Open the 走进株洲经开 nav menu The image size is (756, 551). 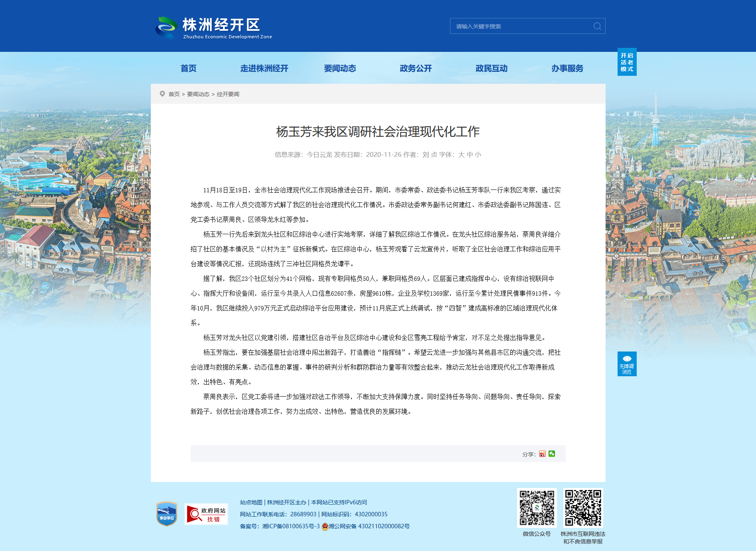tap(264, 68)
